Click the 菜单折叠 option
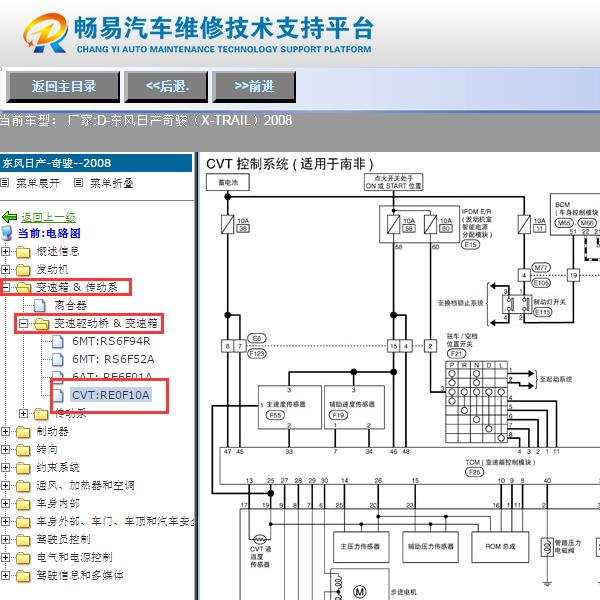600x600 pixels. [111, 183]
